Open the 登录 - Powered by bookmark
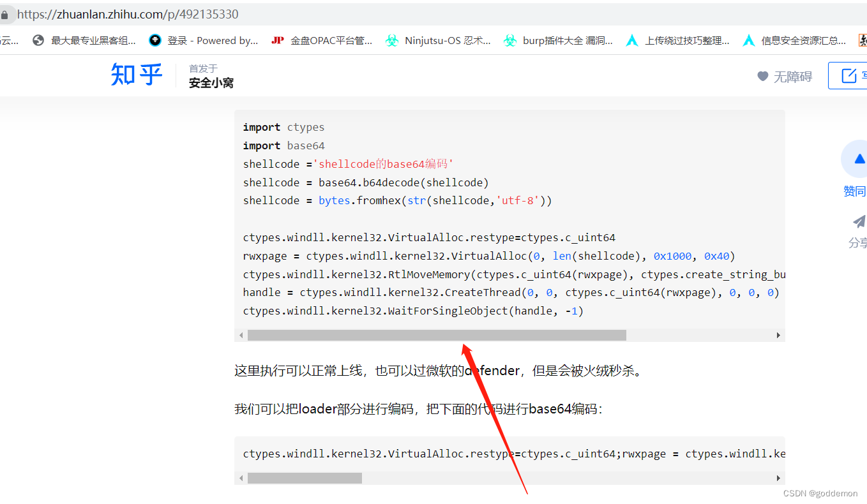 point(204,40)
